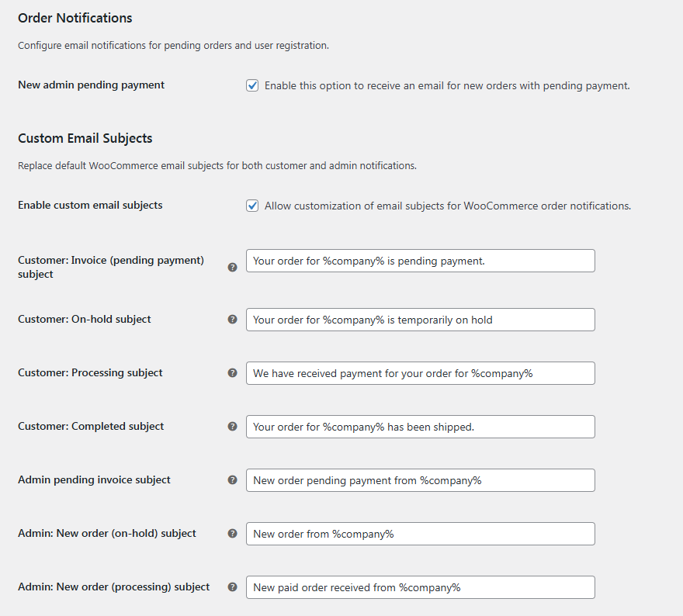Image resolution: width=683 pixels, height=616 pixels.
Task: Click into the Customer Completed subject field
Action: 420,427
